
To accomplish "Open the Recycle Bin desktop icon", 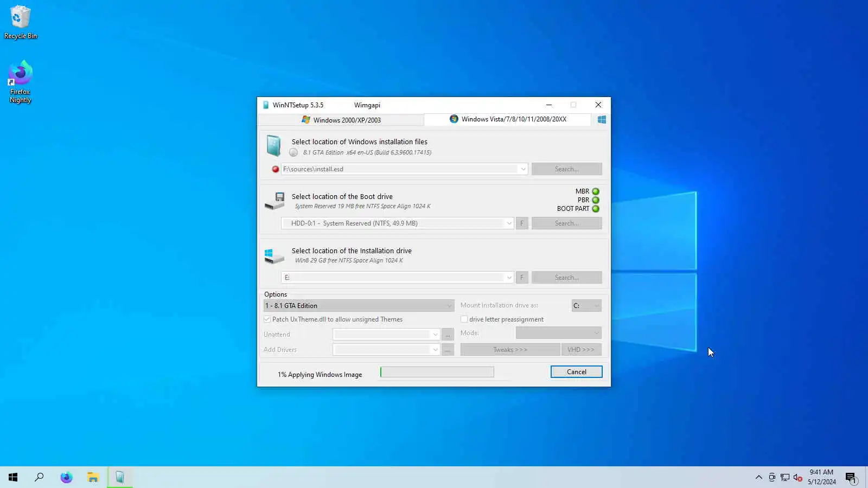I will (21, 23).
